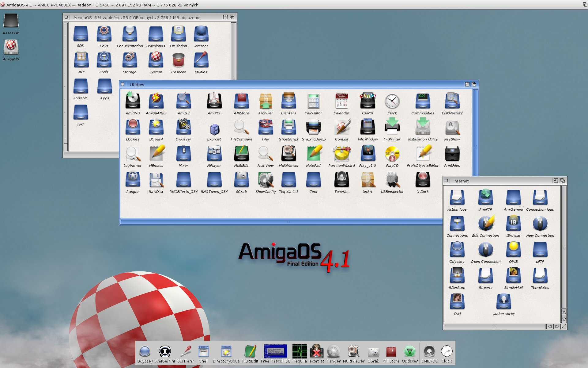
Task: Launch YAM mail client
Action: click(457, 301)
